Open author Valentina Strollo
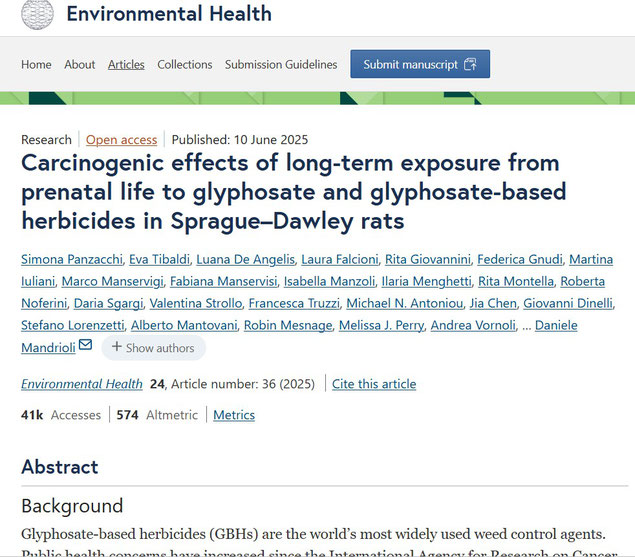This screenshot has height=557, width=635. [x=196, y=303]
